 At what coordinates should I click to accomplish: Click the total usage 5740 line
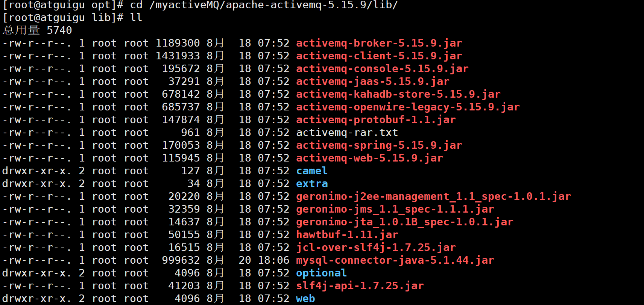(x=37, y=31)
